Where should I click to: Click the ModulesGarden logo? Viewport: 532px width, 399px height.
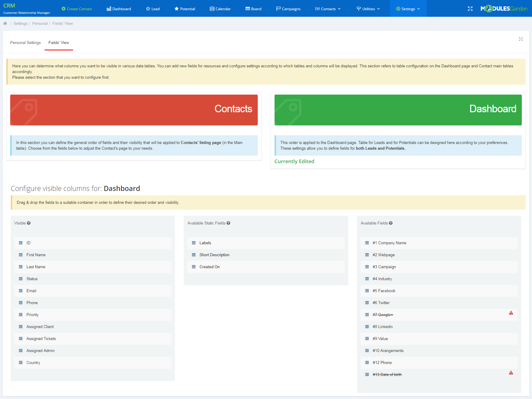504,8
